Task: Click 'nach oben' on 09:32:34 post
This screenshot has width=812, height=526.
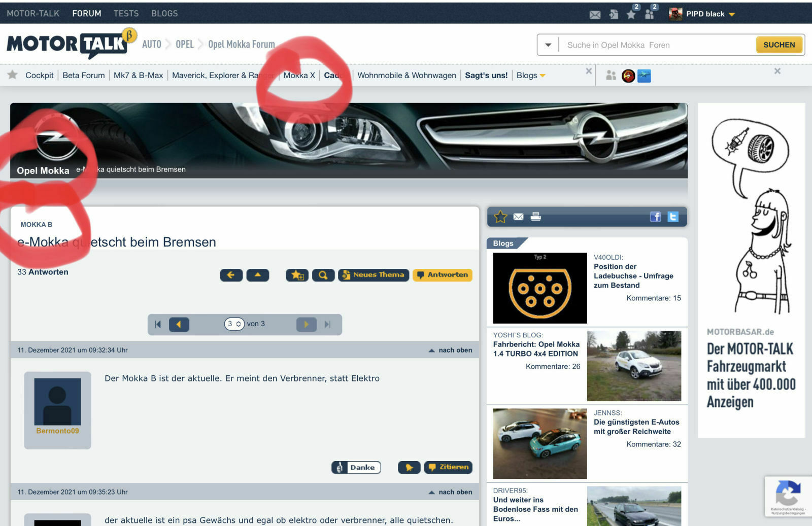Action: click(x=450, y=350)
